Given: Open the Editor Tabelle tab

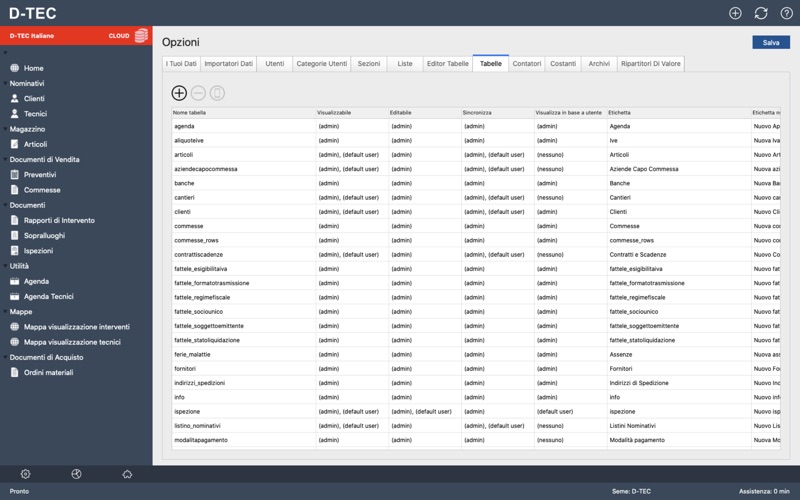Looking at the screenshot, I should [x=447, y=64].
